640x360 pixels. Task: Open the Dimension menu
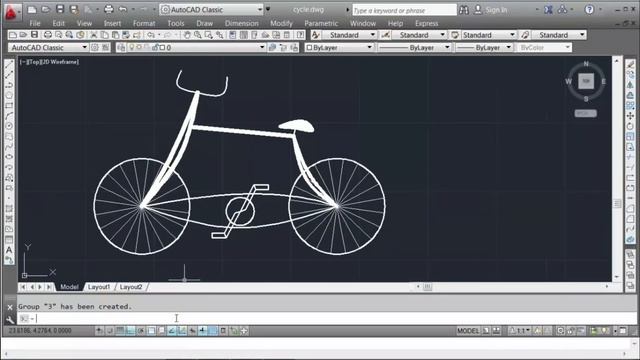(x=242, y=23)
